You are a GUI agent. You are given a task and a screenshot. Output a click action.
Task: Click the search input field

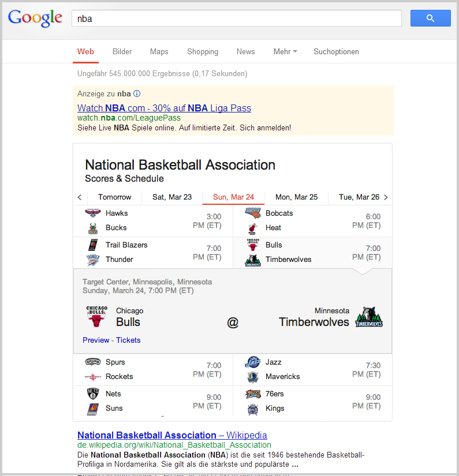[x=236, y=18]
